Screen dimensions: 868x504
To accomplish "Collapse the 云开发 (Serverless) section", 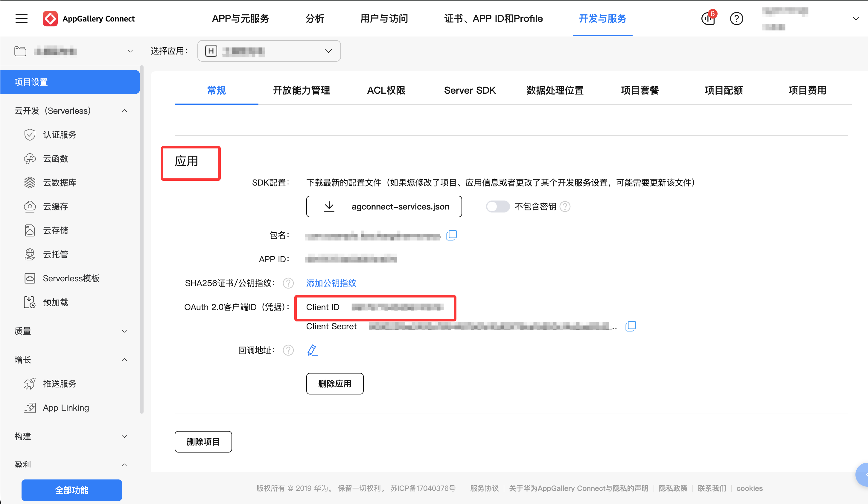I will 124,111.
